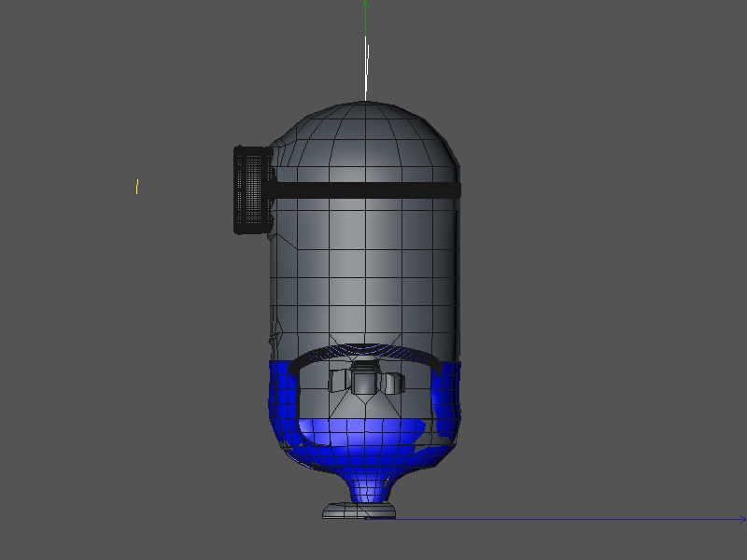
Task: Click the small yellow marker line
Action: 137,187
